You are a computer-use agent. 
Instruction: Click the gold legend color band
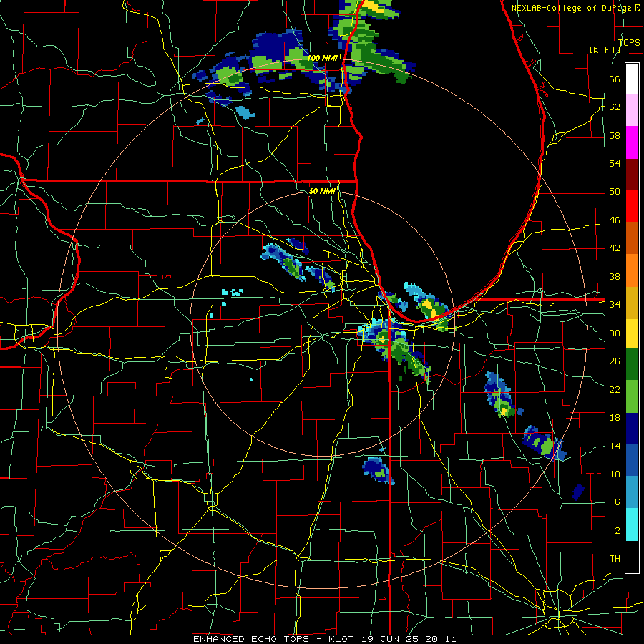[x=632, y=302]
